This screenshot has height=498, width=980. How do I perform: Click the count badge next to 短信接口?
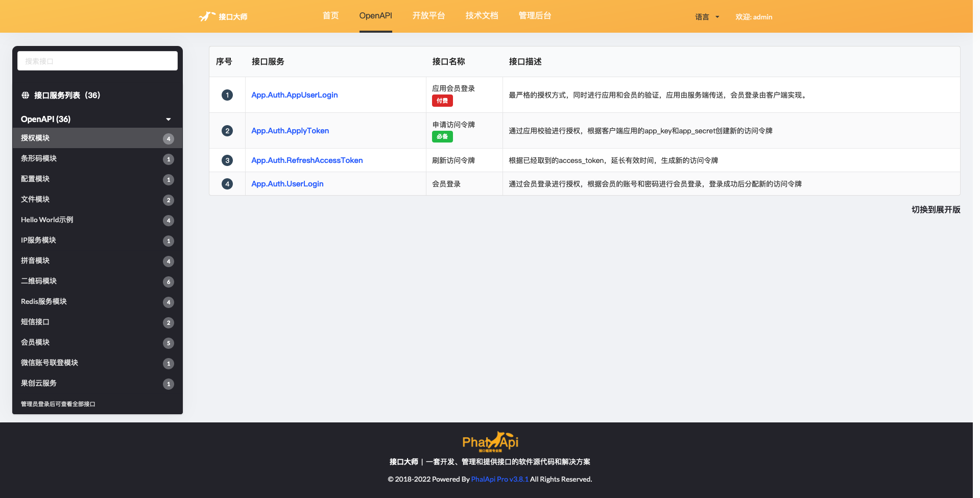169,322
